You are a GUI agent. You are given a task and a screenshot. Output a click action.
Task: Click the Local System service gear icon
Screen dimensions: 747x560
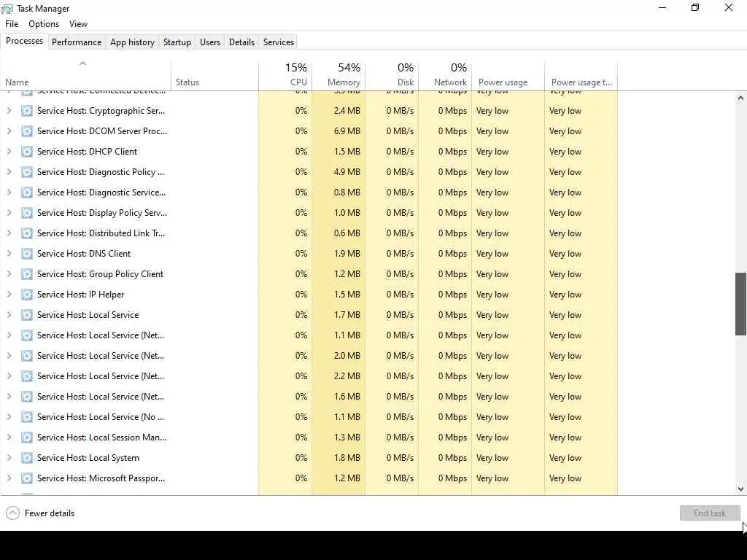[x=27, y=458]
